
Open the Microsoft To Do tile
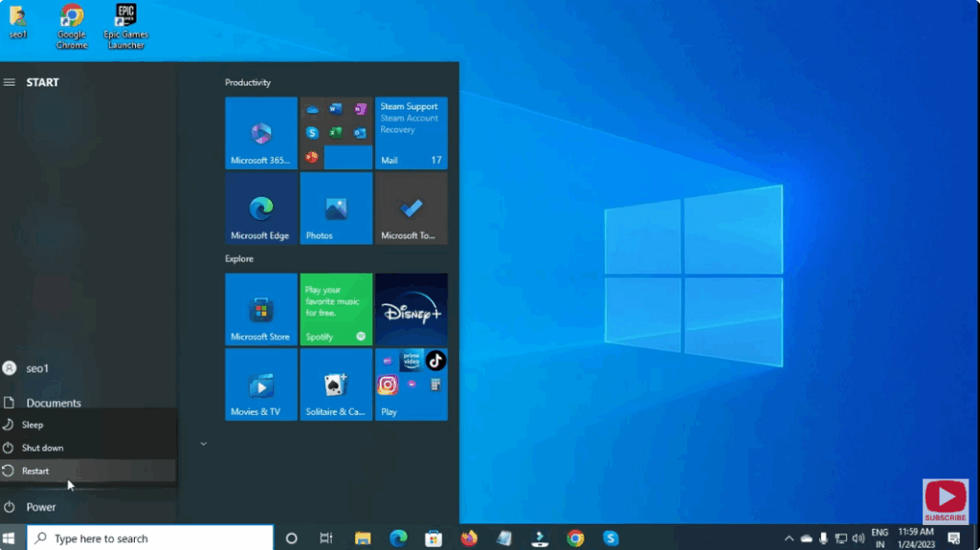[x=412, y=209]
